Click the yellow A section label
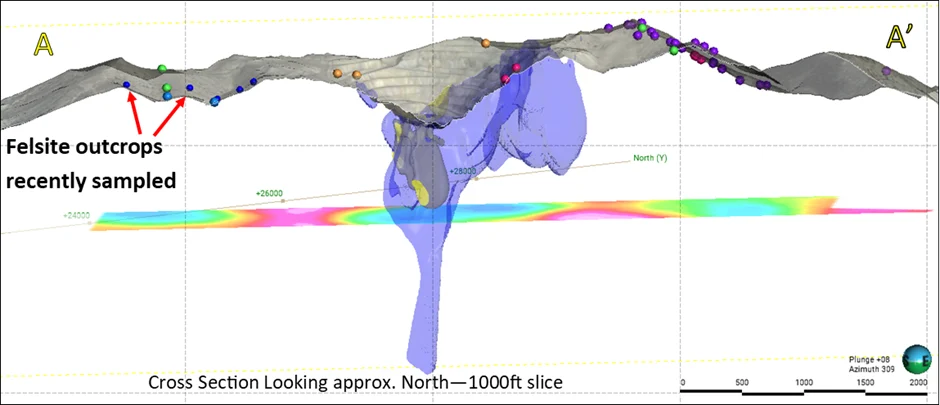Screen dimensions: 940x405 [43, 43]
